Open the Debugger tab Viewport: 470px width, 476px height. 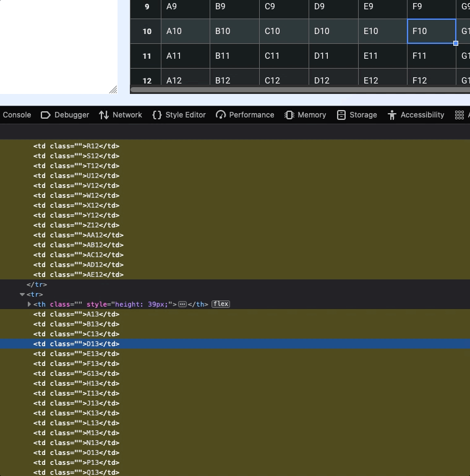(65, 115)
